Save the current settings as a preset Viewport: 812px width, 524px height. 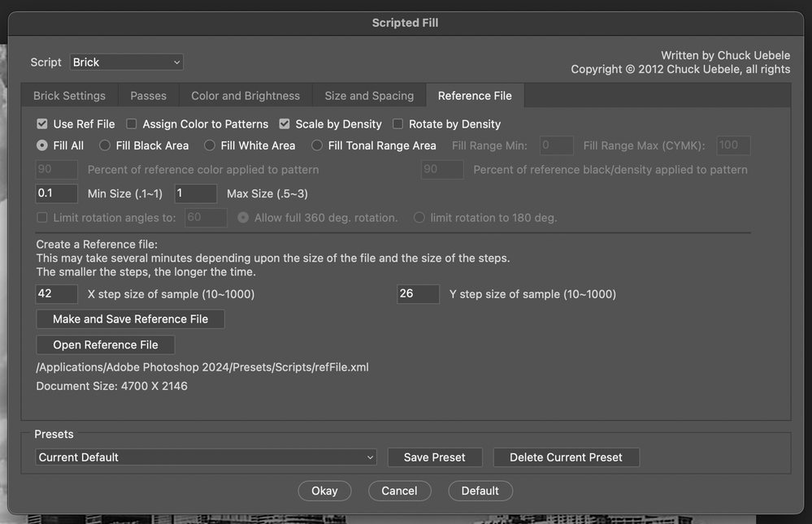pos(435,457)
